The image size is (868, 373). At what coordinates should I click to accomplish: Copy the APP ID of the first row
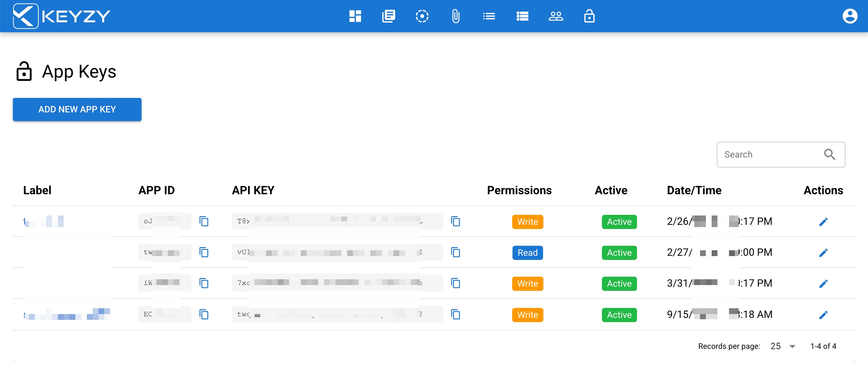click(204, 222)
